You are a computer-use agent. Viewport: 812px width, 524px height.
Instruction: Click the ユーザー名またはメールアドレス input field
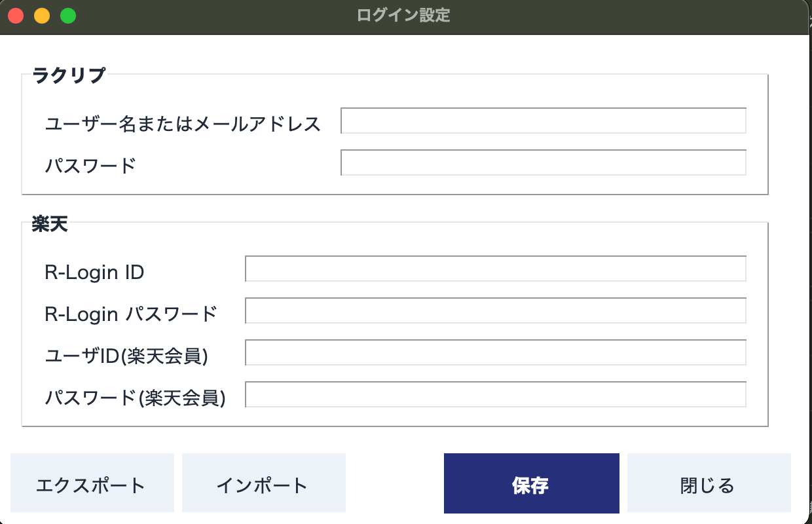543,121
